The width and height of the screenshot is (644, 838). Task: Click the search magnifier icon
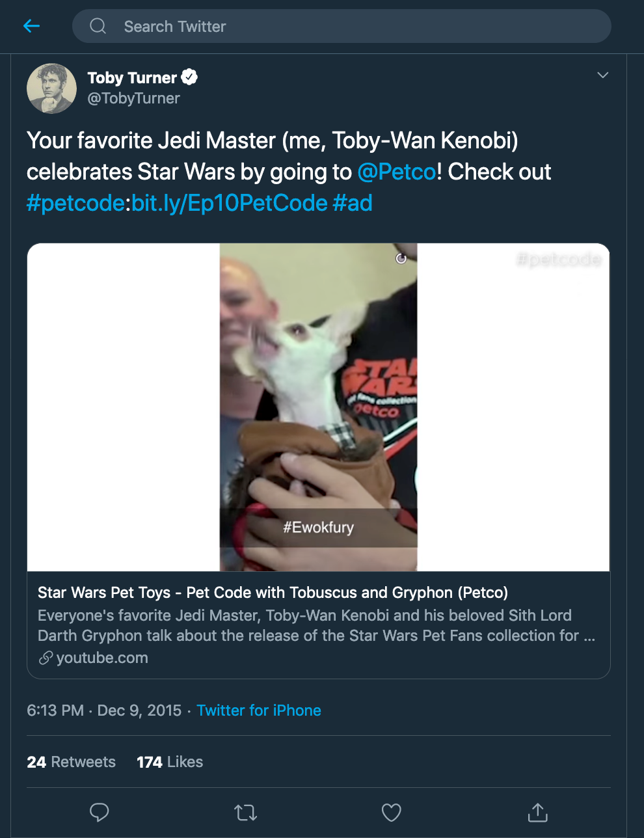[98, 26]
